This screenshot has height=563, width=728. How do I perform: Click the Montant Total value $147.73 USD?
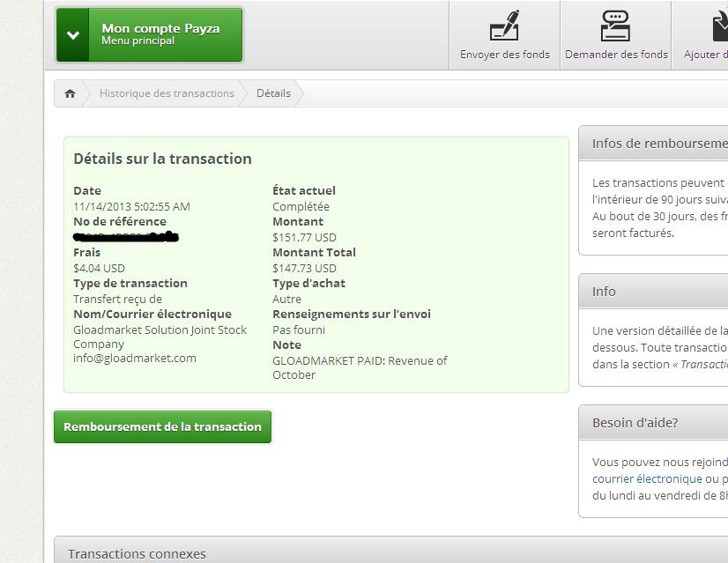pos(304,268)
